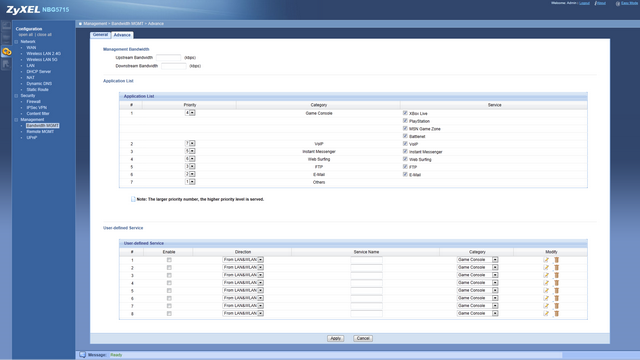The width and height of the screenshot is (640, 360).
Task: Click the Apply button
Action: click(x=336, y=338)
